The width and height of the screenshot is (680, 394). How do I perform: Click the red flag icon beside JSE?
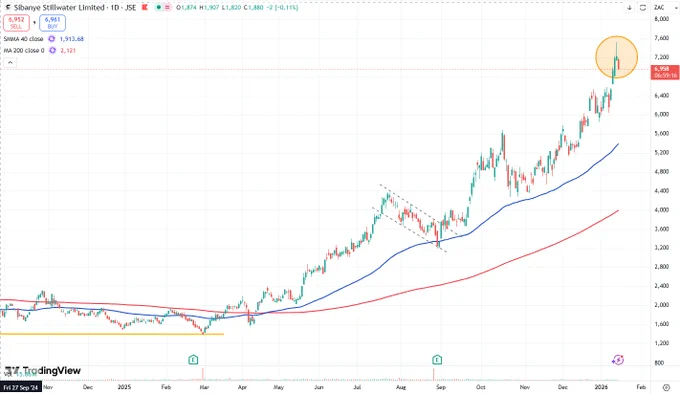(145, 7)
